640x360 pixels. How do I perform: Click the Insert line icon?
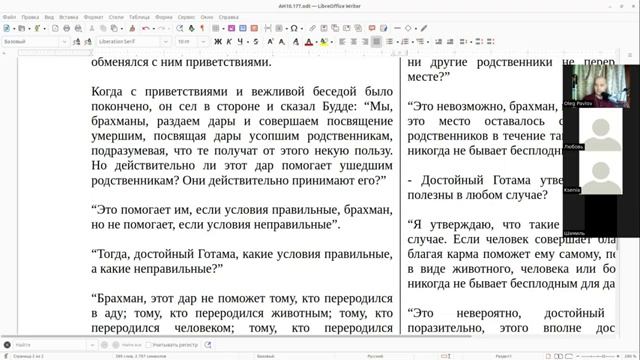[x=397, y=28]
